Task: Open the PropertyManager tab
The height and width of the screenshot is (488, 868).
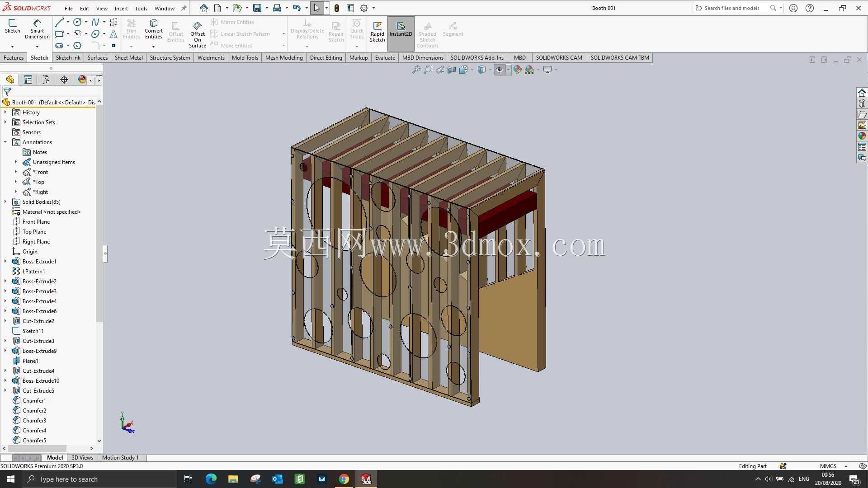Action: click(x=28, y=80)
